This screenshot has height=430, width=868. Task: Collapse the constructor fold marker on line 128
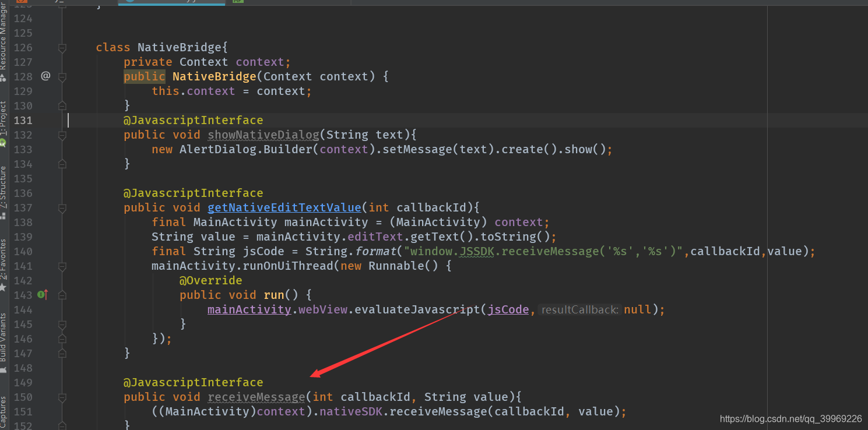[x=62, y=76]
